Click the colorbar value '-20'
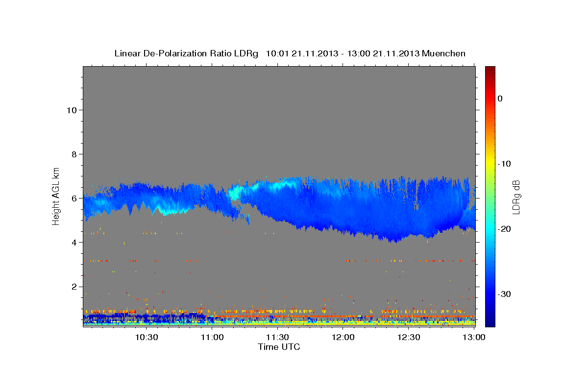The width and height of the screenshot is (588, 392). coord(505,229)
